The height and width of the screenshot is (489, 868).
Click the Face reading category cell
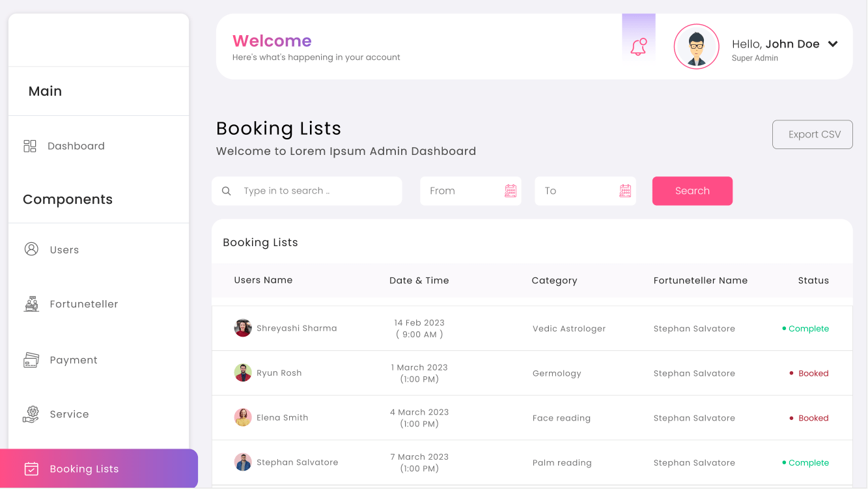pos(561,418)
